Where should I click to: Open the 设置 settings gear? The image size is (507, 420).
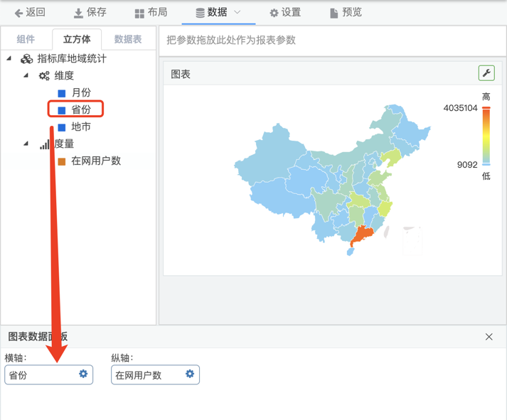(x=284, y=12)
